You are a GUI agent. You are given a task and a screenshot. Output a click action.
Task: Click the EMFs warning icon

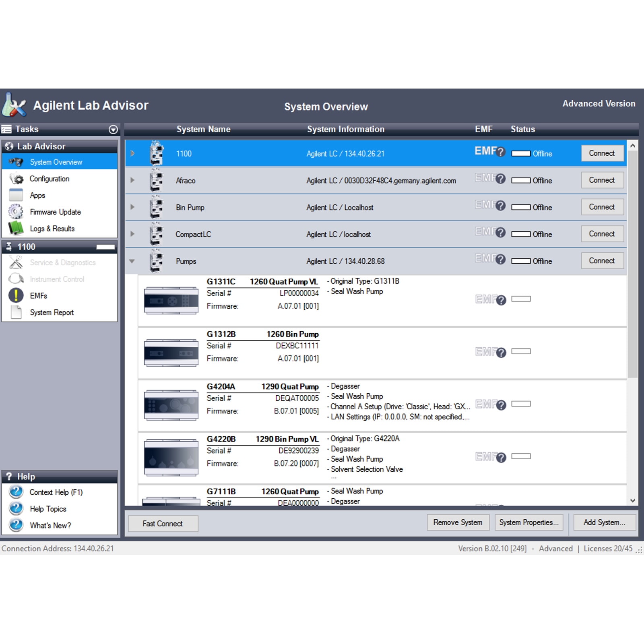click(16, 295)
